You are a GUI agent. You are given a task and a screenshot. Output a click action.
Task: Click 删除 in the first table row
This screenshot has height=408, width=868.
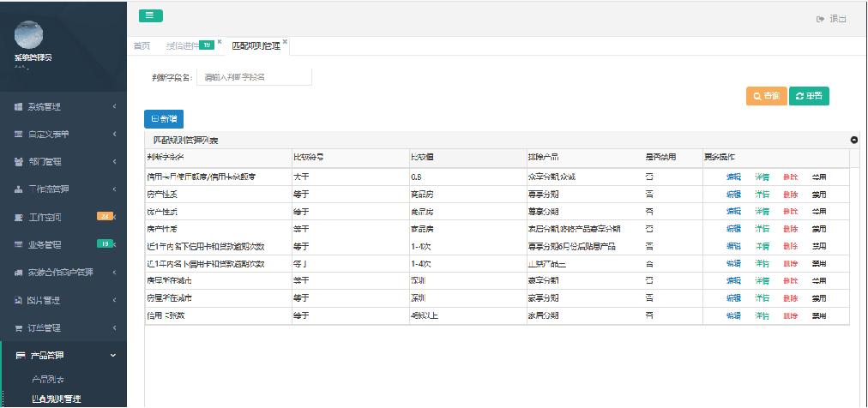[790, 177]
